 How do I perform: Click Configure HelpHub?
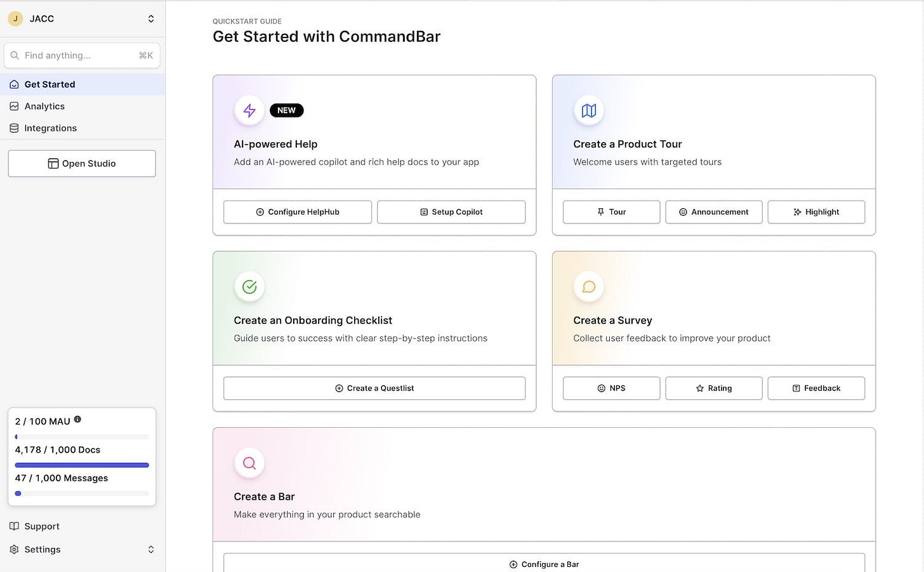click(298, 212)
